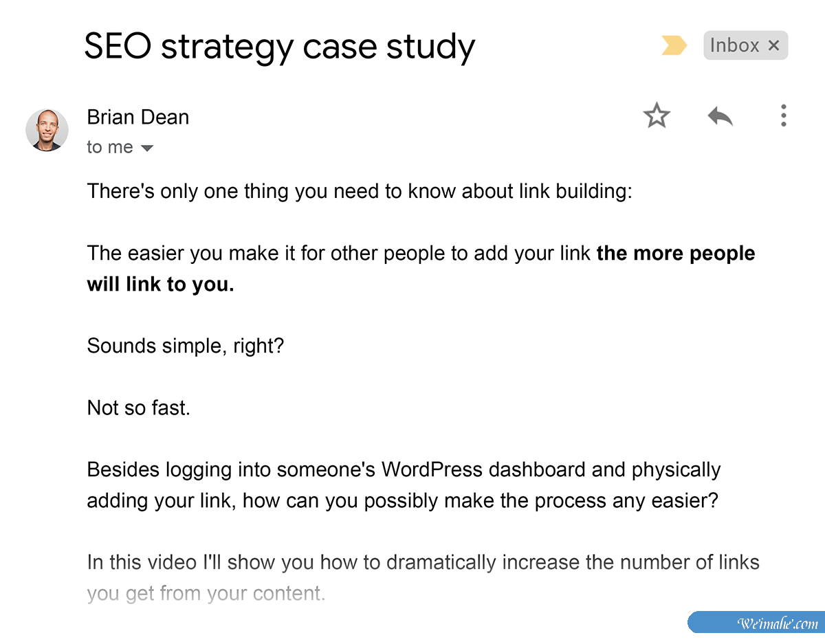
Task: Select the "SEO strategy case study" subject
Action: [279, 47]
